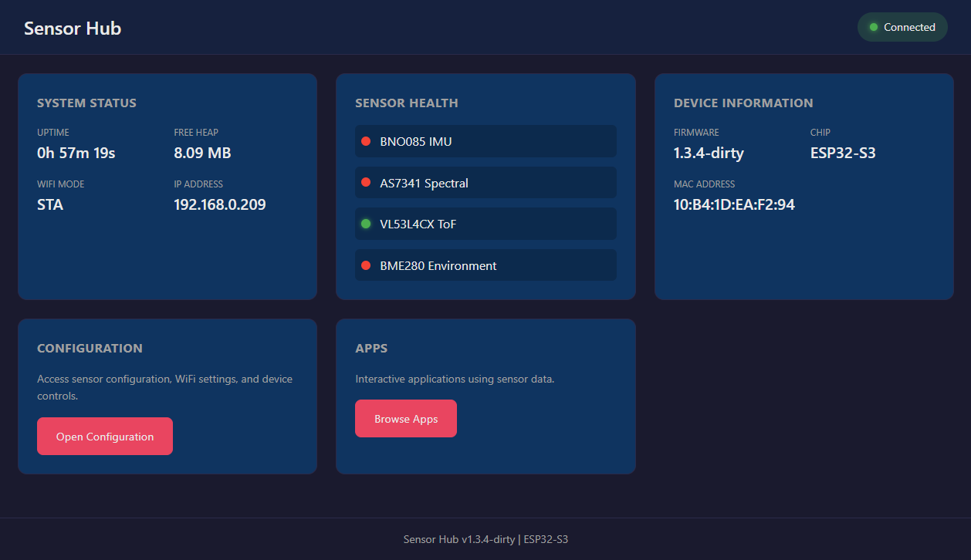The image size is (971, 560).
Task: Toggle the Connected status badge
Action: coord(902,27)
